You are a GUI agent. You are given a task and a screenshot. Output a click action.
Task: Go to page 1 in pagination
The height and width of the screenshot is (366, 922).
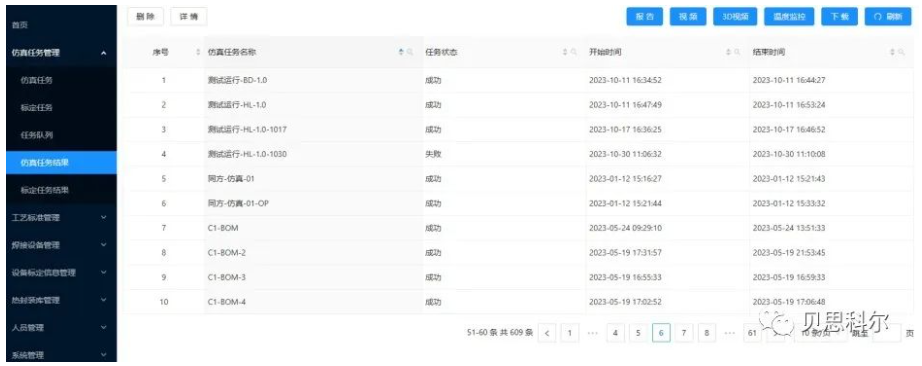pos(570,333)
